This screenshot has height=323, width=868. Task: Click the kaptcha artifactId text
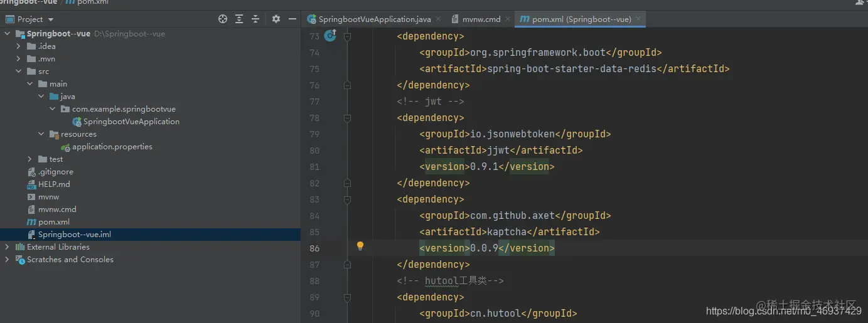click(x=506, y=232)
